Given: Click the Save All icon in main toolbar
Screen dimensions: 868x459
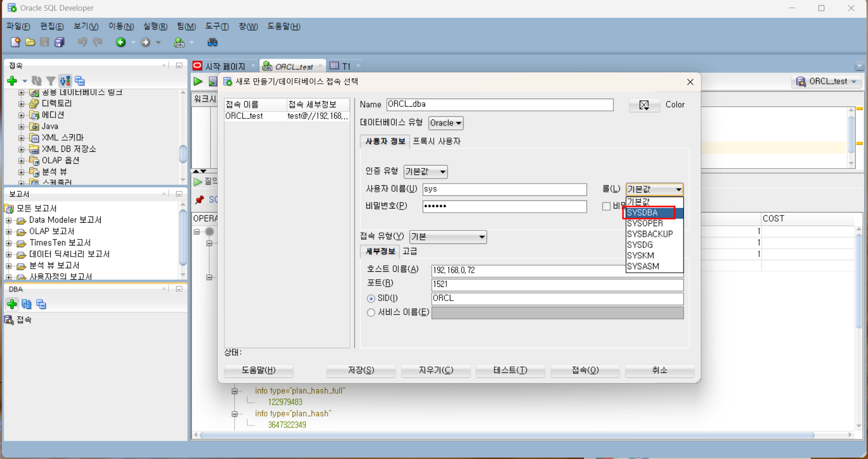Looking at the screenshot, I should [60, 43].
